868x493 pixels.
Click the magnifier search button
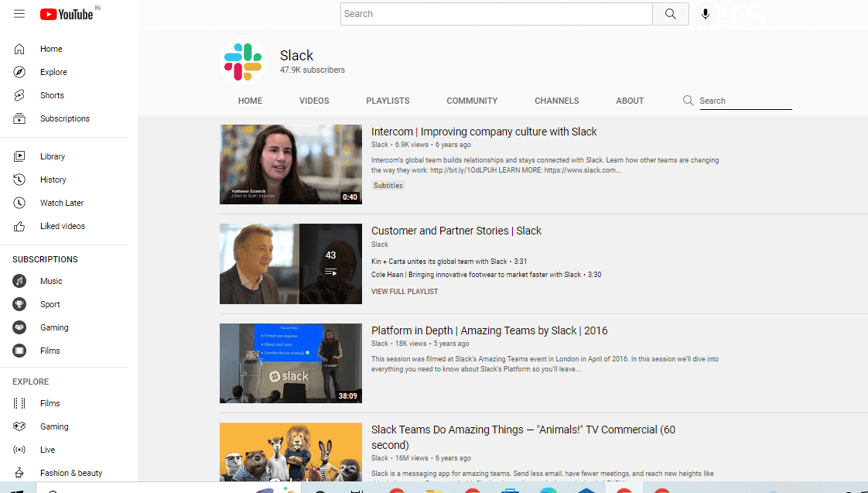[x=671, y=14]
